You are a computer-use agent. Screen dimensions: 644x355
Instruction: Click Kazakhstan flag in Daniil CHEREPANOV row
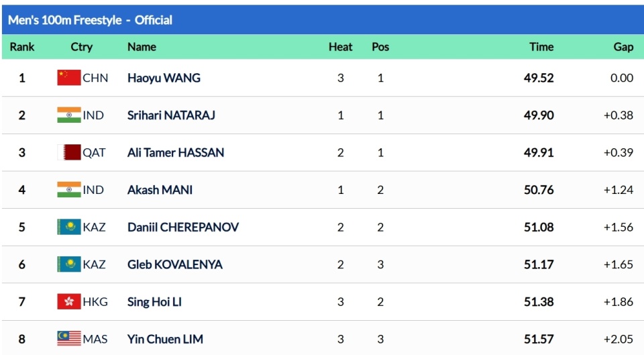point(69,227)
